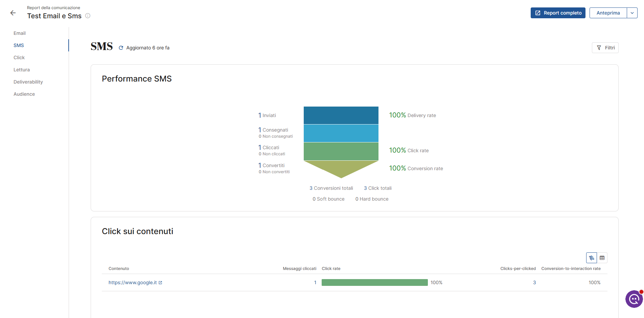The image size is (644, 318).
Task: Expand the Anteprima dropdown arrow
Action: click(x=632, y=13)
